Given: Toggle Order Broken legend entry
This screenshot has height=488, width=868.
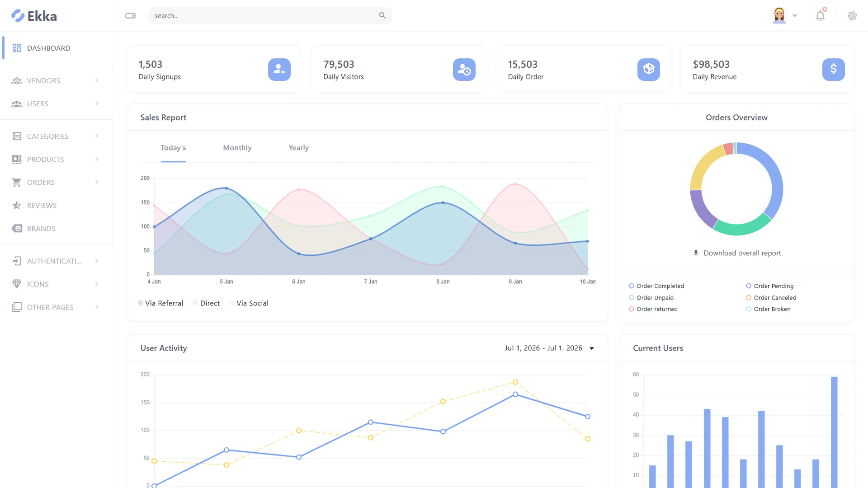Looking at the screenshot, I should click(769, 309).
